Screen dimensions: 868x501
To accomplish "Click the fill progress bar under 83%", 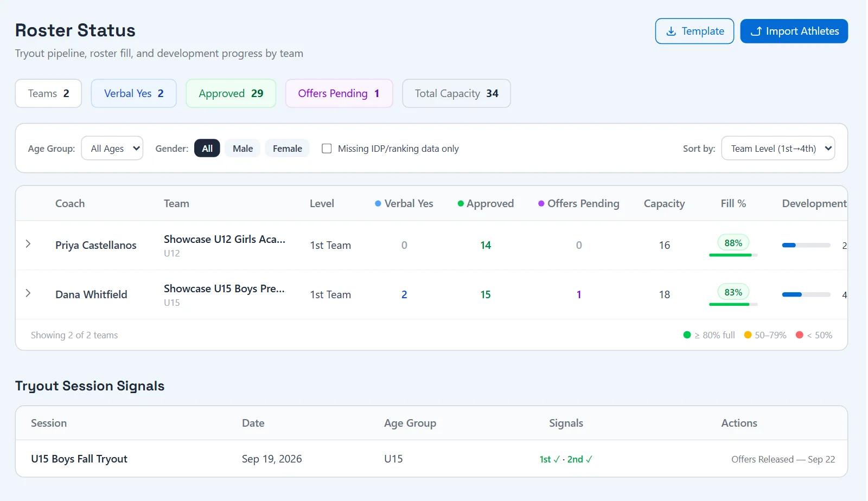I will tap(733, 304).
